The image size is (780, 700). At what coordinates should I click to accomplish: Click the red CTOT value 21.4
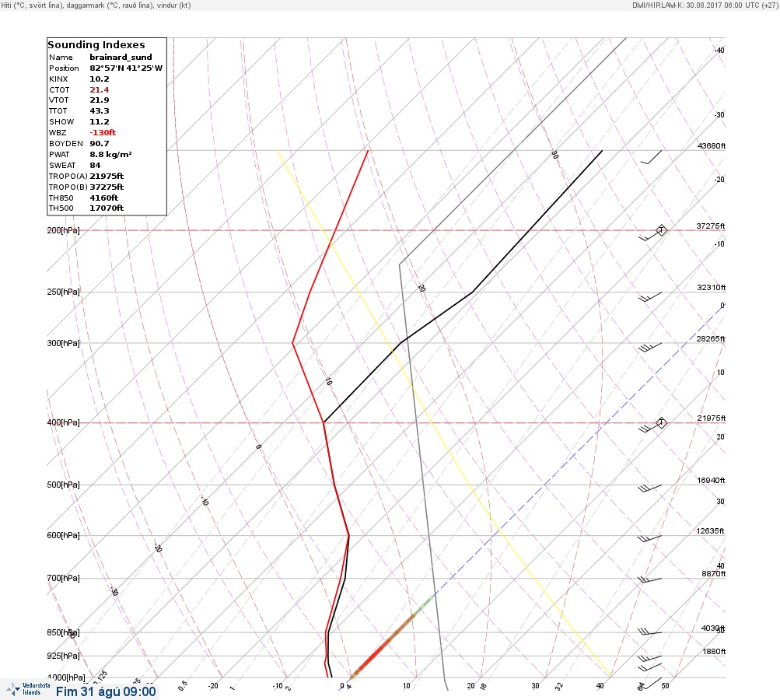click(x=100, y=90)
